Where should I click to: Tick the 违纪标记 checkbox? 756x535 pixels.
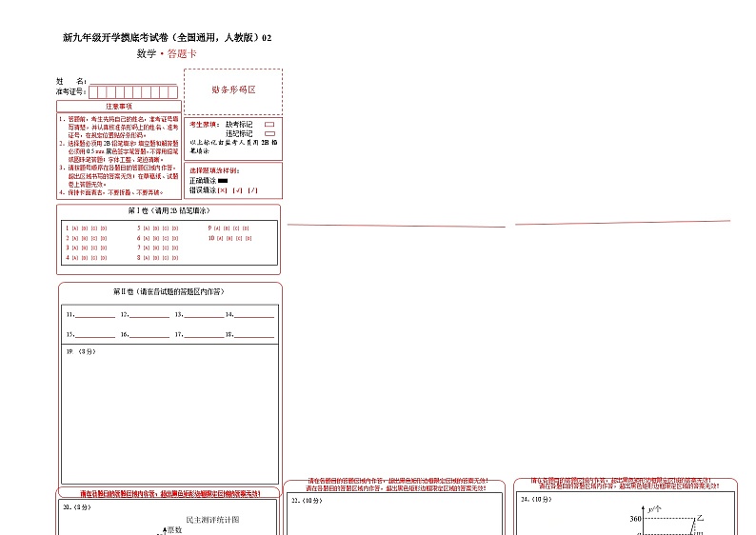[269, 133]
